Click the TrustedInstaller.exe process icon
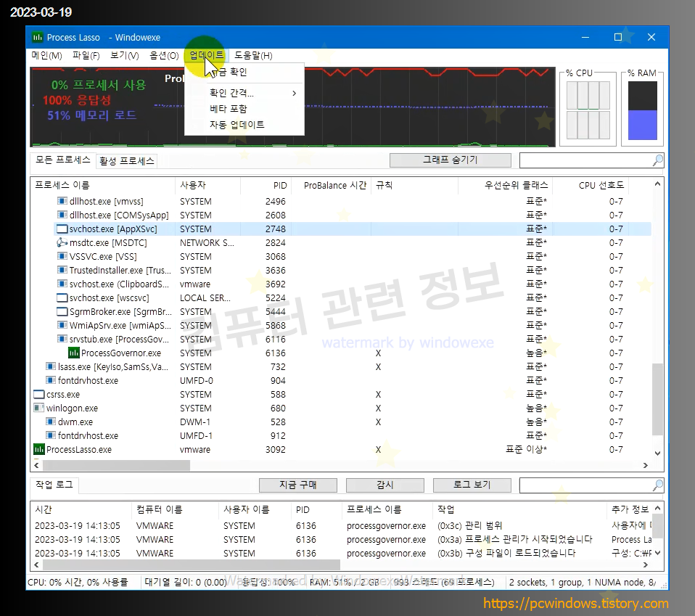Image resolution: width=695 pixels, height=616 pixels. (x=62, y=270)
